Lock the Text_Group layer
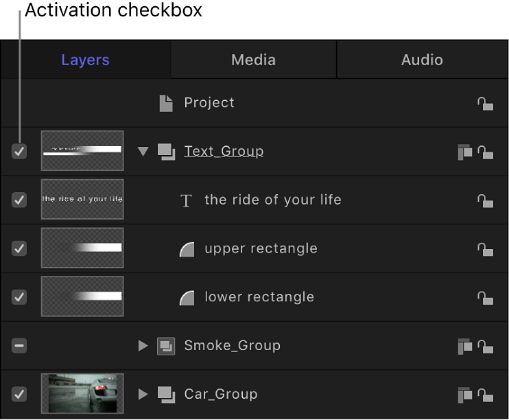The width and height of the screenshot is (509, 420). [x=485, y=152]
